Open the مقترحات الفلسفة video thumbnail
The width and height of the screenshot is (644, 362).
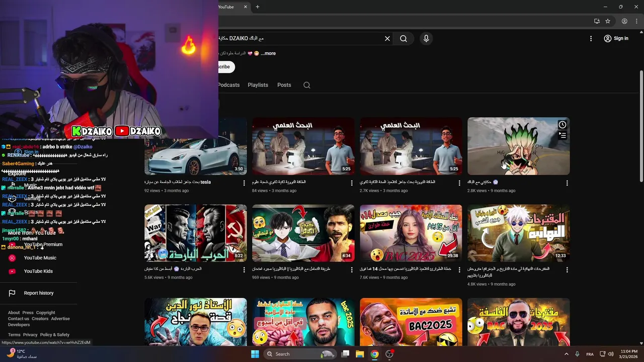pos(518,322)
